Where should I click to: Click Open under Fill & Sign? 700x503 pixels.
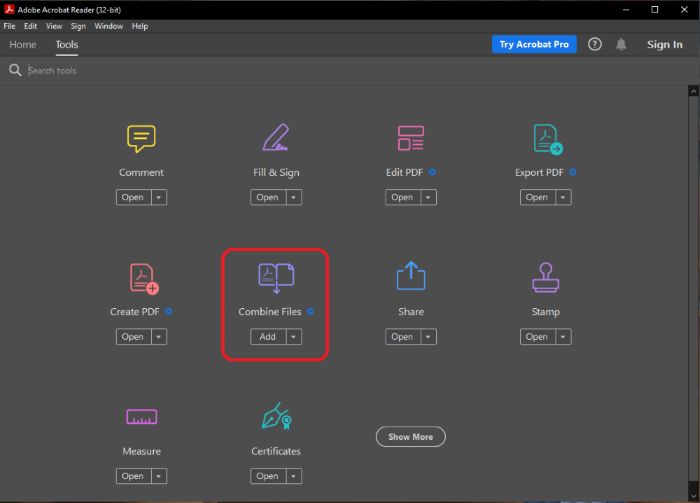tap(268, 197)
